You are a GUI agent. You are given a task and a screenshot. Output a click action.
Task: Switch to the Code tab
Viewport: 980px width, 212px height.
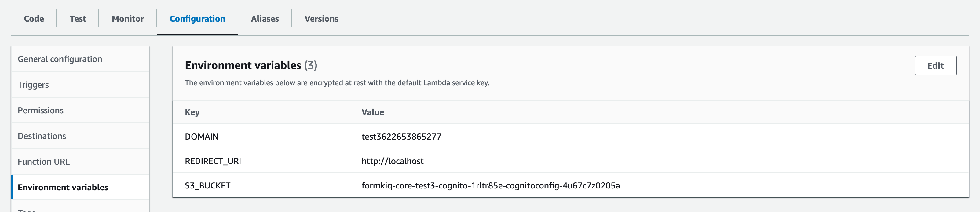[34, 19]
